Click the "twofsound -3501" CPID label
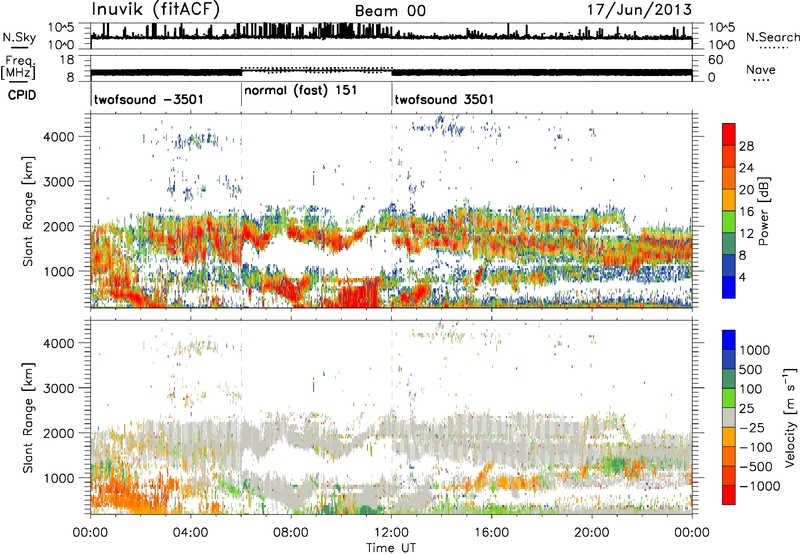 (149, 99)
